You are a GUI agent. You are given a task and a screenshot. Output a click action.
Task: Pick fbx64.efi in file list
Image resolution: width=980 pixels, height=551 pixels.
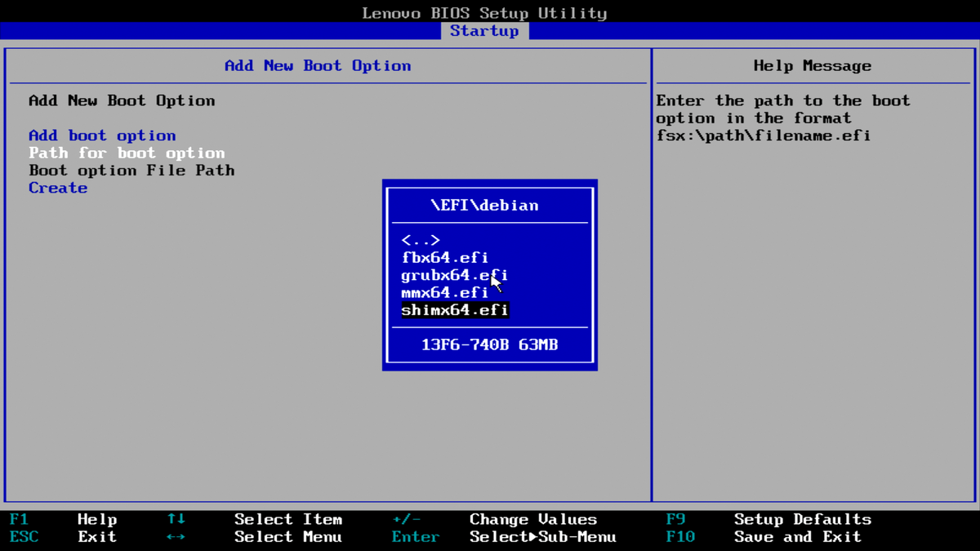point(445,258)
